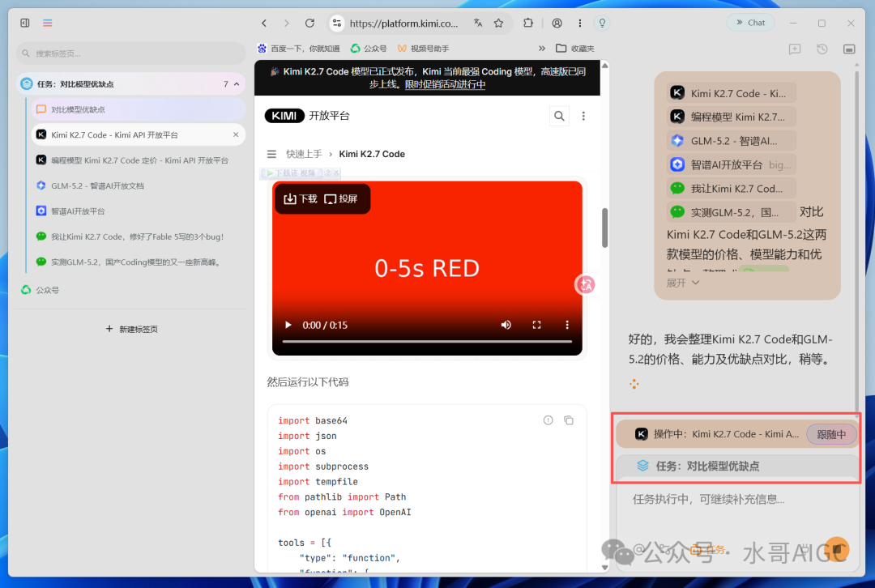Copy the code block with copy icon
This screenshot has width=875, height=588.
coord(569,420)
